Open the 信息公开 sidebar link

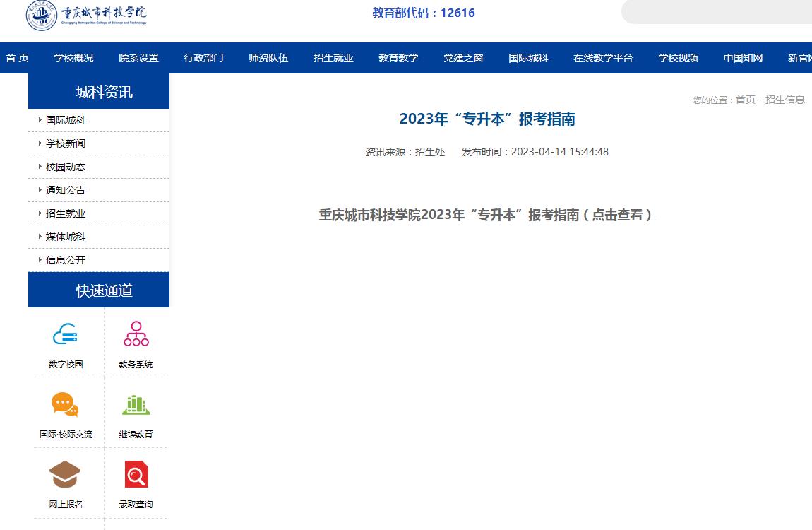coord(65,260)
